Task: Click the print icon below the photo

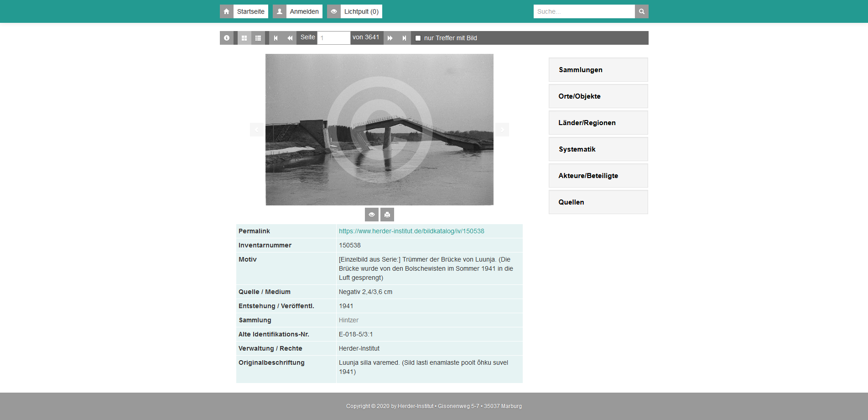Action: (x=387, y=215)
